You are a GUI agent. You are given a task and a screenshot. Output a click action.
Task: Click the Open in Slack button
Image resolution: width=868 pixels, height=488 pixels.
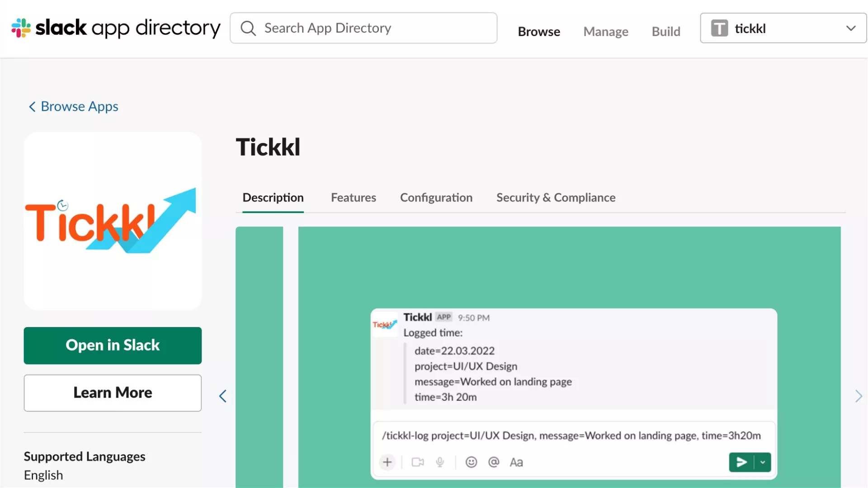113,346
